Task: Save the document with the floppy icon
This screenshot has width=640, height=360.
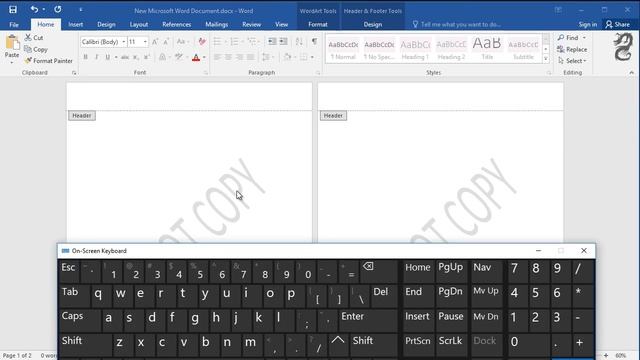Action: 13,9
